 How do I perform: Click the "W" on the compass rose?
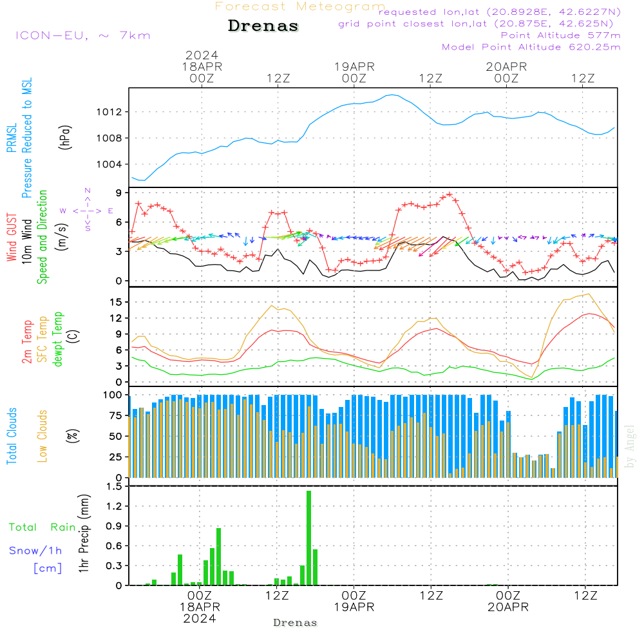63,211
